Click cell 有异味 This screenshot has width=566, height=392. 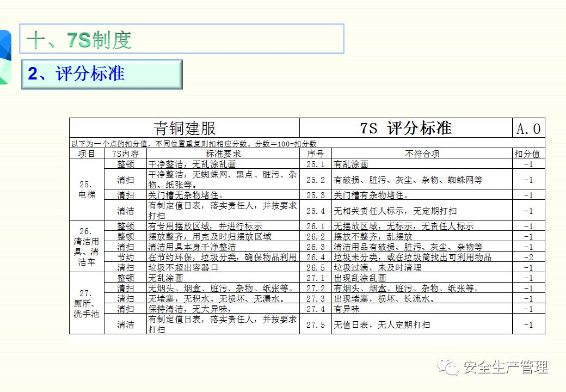pyautogui.click(x=422, y=309)
